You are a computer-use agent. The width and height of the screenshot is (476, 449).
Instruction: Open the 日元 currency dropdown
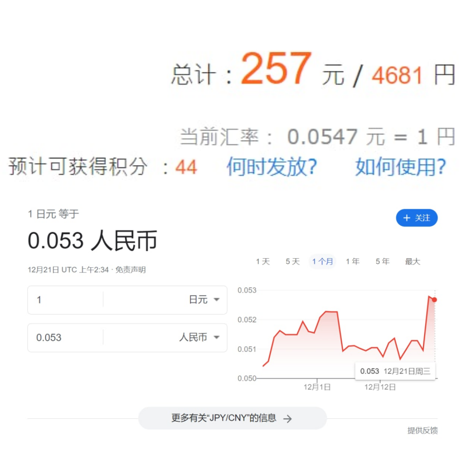204,300
